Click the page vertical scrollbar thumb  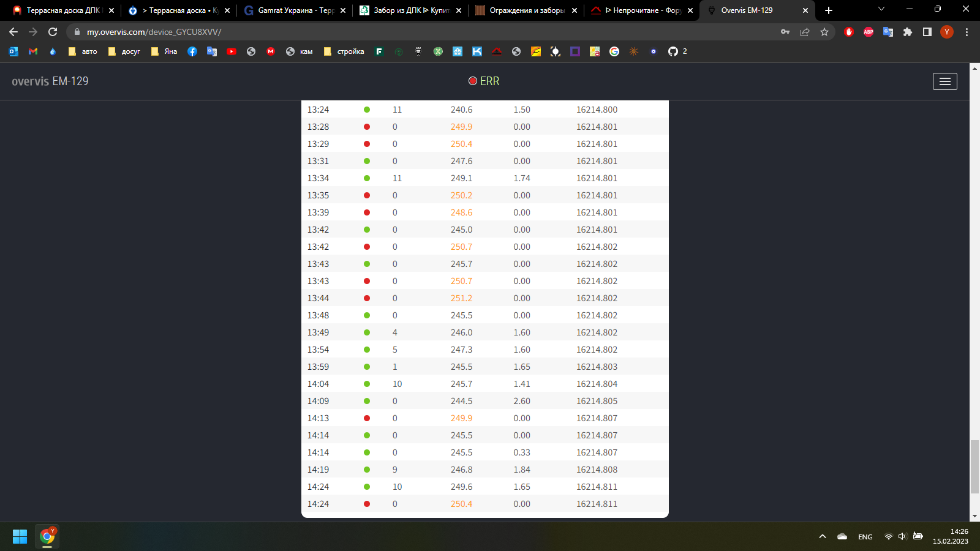click(x=975, y=467)
